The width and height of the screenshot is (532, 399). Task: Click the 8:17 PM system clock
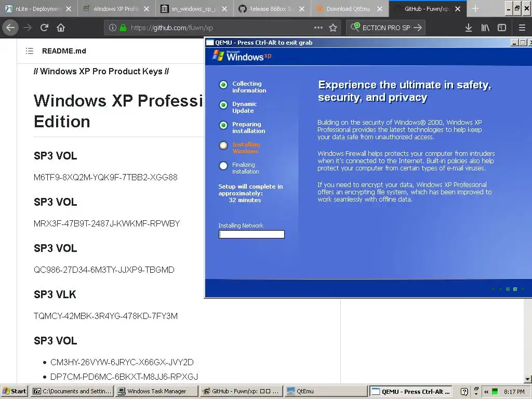click(514, 392)
